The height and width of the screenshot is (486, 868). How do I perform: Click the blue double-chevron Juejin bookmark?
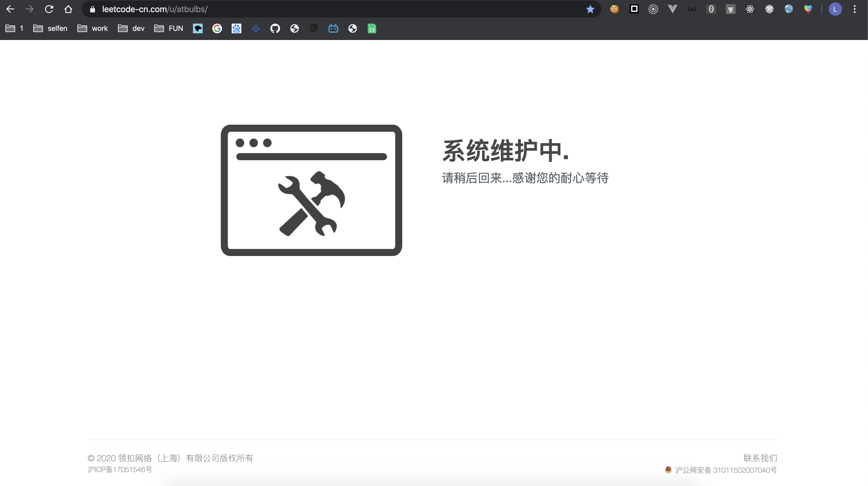(x=256, y=29)
